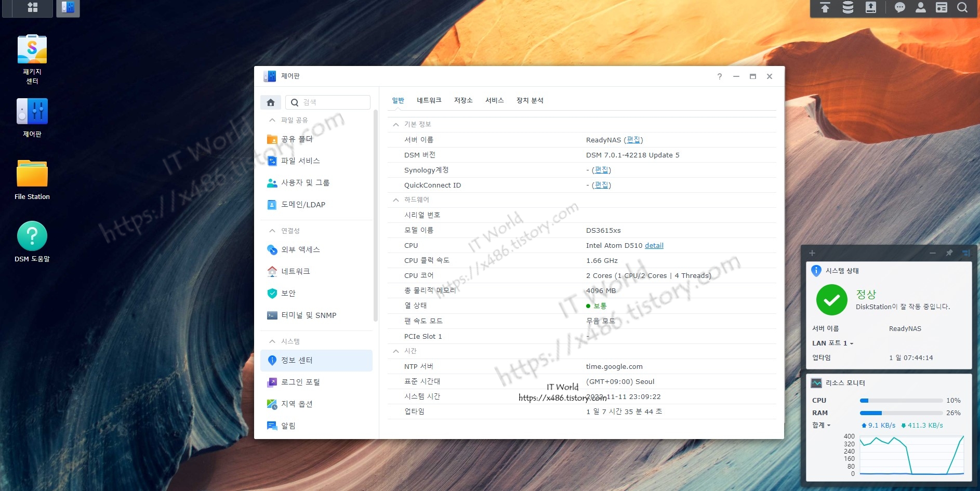Click the sidebar search field
This screenshot has width=980, height=491.
[328, 102]
